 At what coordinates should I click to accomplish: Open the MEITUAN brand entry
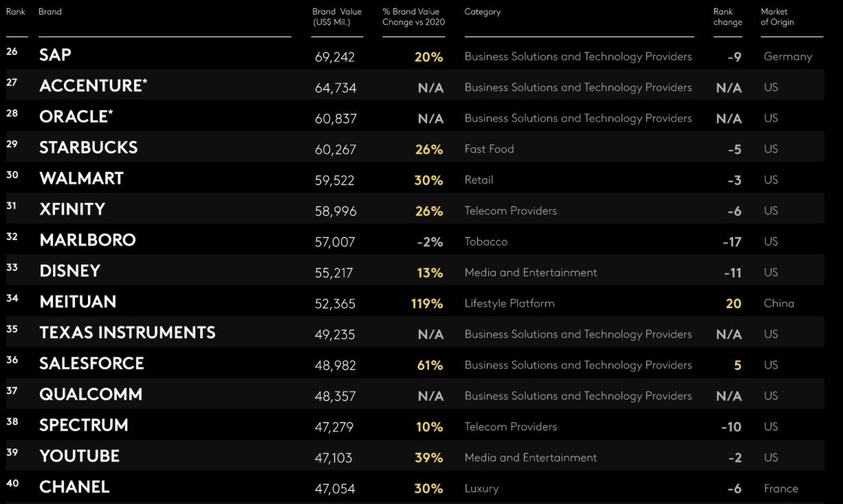click(78, 302)
